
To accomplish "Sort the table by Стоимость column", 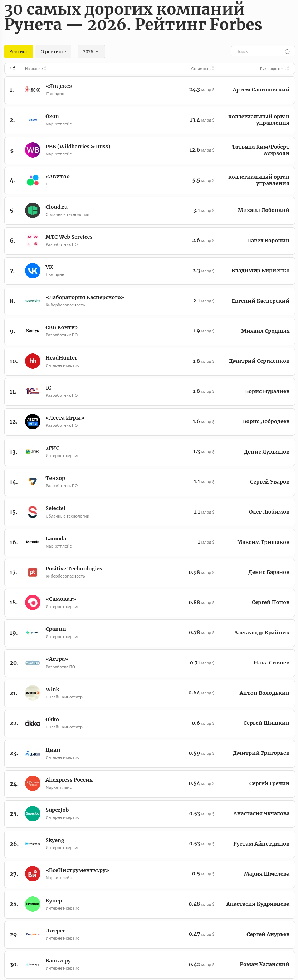I will pos(202,69).
